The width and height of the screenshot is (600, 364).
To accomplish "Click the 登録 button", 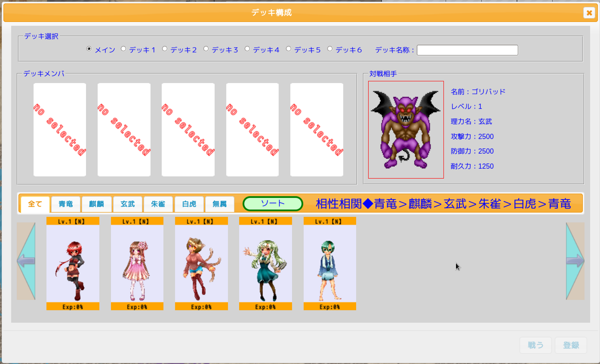I will tap(571, 345).
